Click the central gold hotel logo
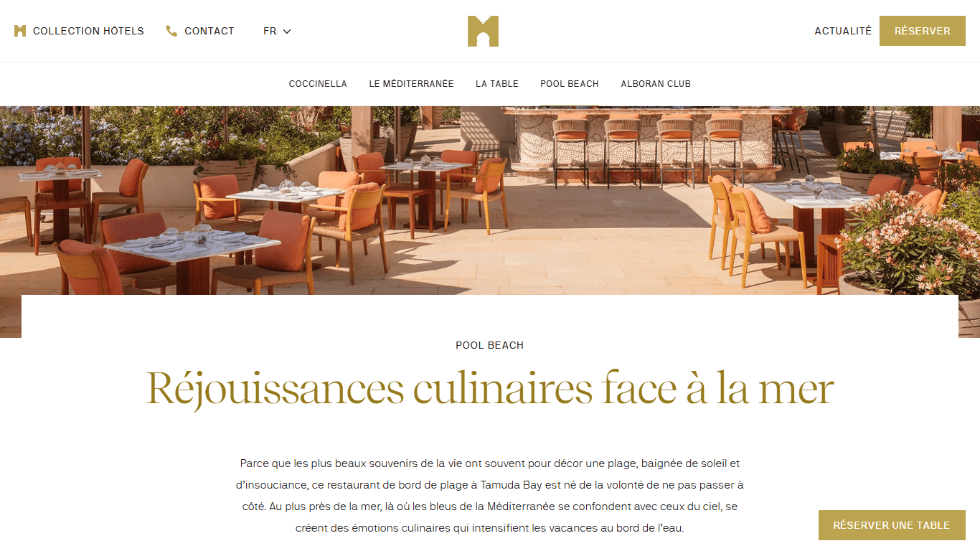Screen dimensions: 980x551 [483, 31]
